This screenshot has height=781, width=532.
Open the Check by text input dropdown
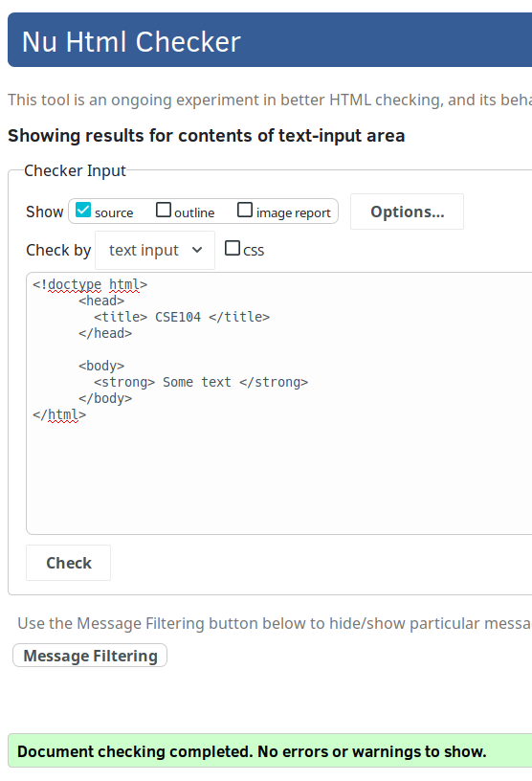pyautogui.click(x=155, y=250)
